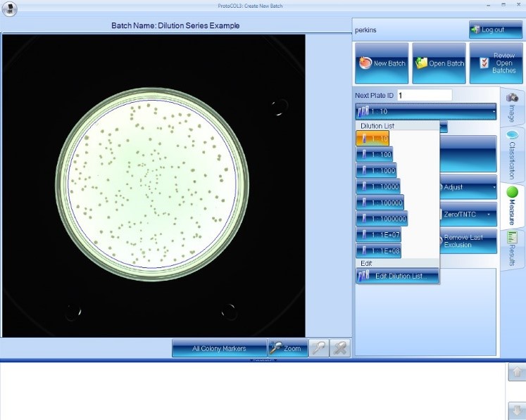Click the Open Batch folder icon
526x420 pixels.
[421, 63]
